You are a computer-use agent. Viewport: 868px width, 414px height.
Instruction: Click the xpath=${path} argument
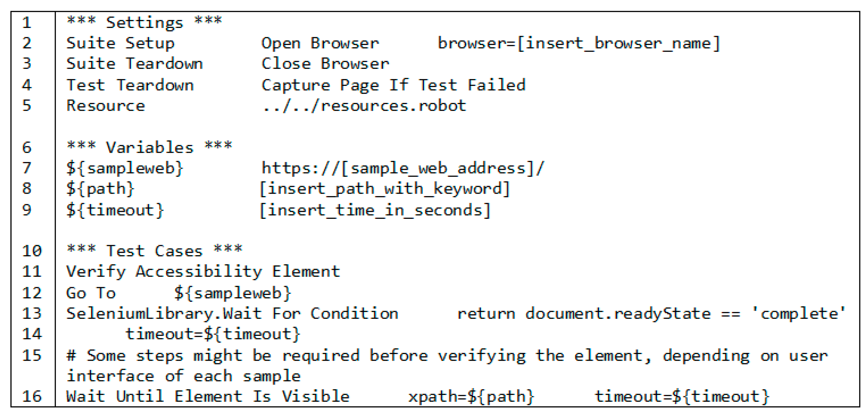(x=471, y=396)
